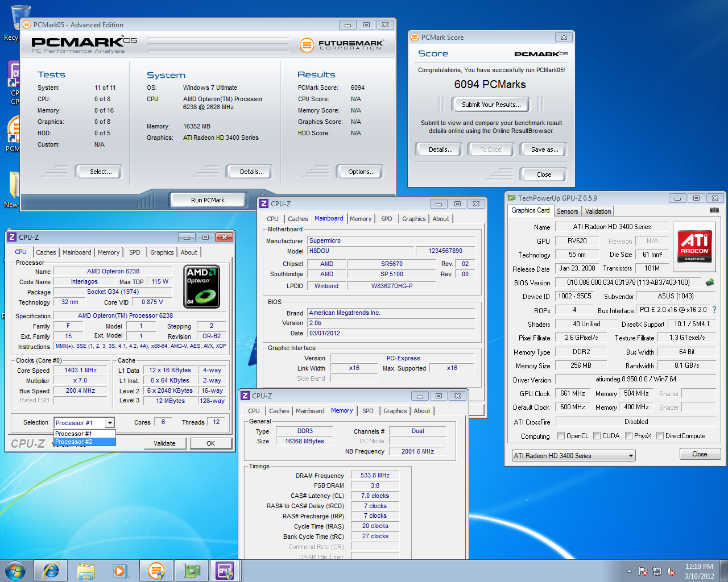This screenshot has height=582, width=728.
Task: Click the NB Frequency value 2001.6 MHz
Action: tap(417, 451)
